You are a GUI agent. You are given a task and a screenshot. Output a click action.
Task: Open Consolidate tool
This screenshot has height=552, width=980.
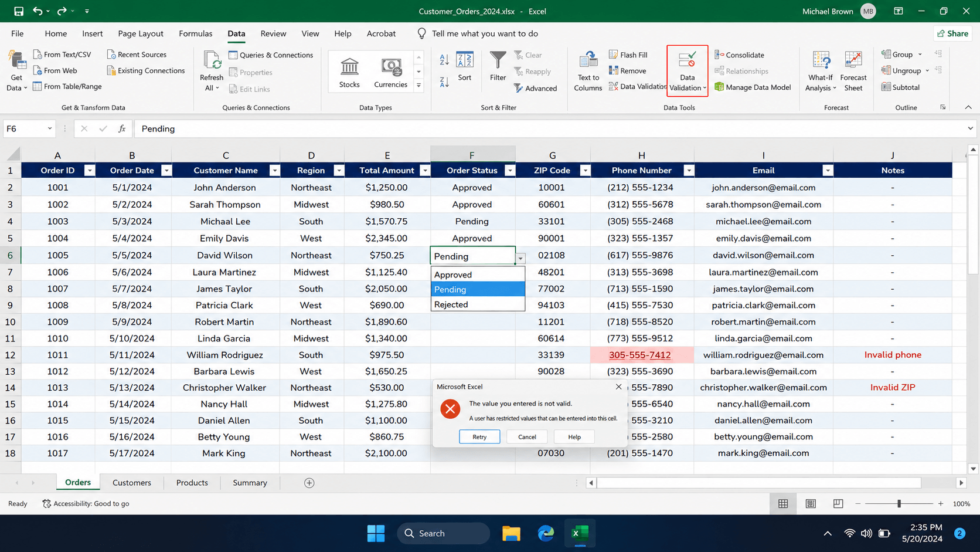pyautogui.click(x=740, y=55)
